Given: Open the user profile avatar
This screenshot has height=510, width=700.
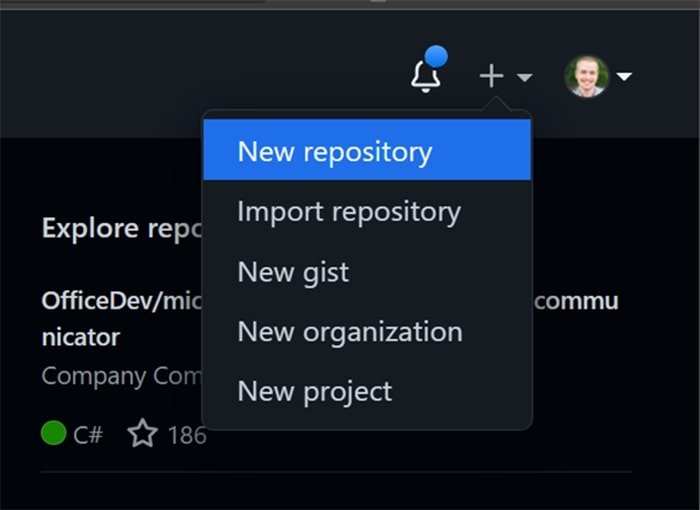Looking at the screenshot, I should (x=586, y=76).
